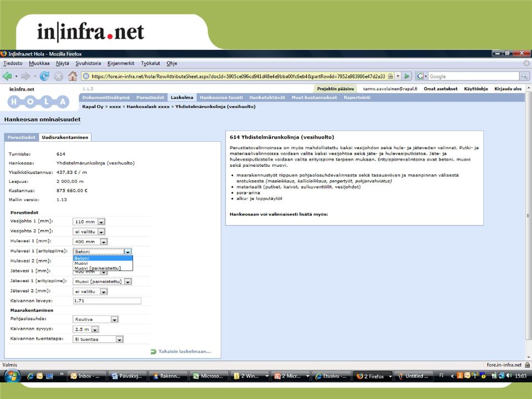
Task: Open the Dokumenttinäkymä tab
Action: pyautogui.click(x=106, y=98)
